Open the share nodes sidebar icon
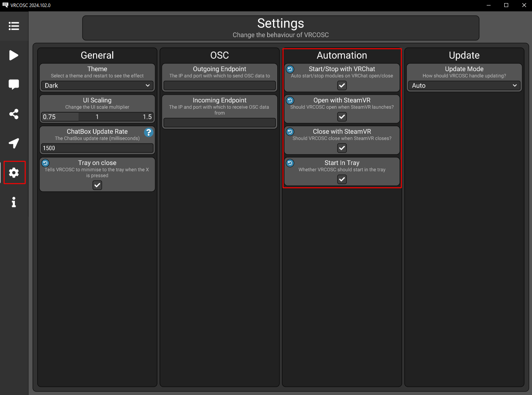This screenshot has height=395, width=532. (x=14, y=114)
